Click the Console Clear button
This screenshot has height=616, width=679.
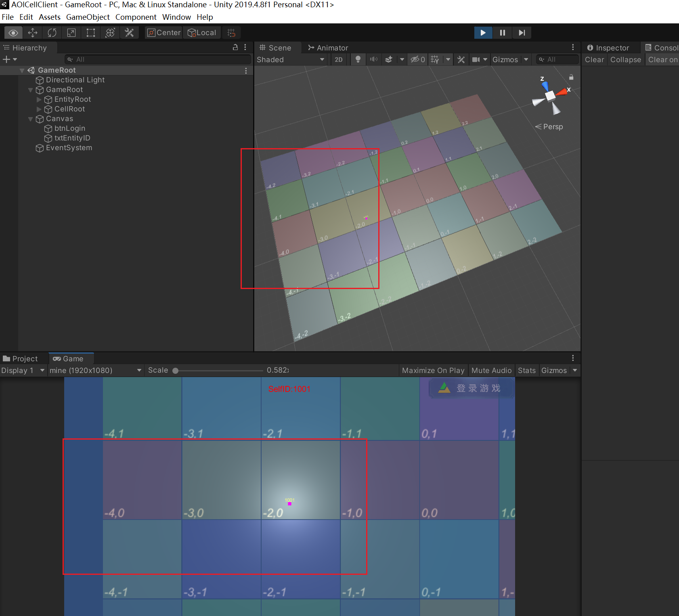tap(595, 60)
